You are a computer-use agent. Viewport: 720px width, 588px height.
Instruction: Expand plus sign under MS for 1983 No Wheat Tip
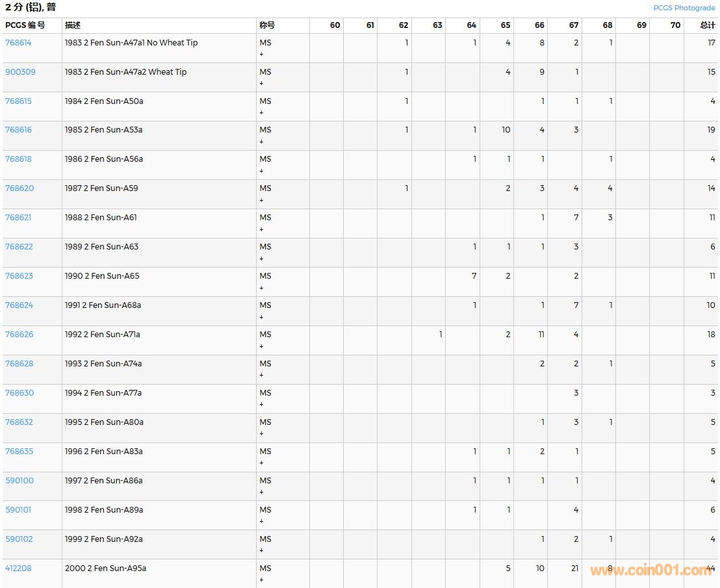click(x=262, y=55)
